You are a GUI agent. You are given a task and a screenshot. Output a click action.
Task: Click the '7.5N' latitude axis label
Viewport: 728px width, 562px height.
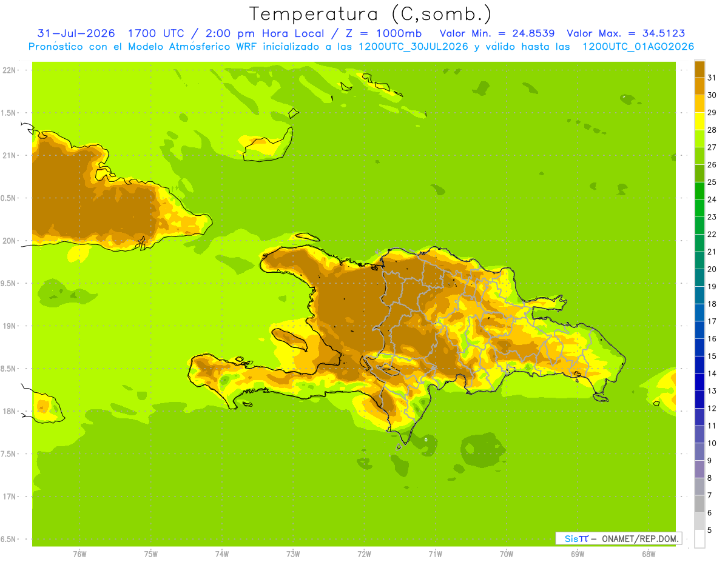[8, 454]
